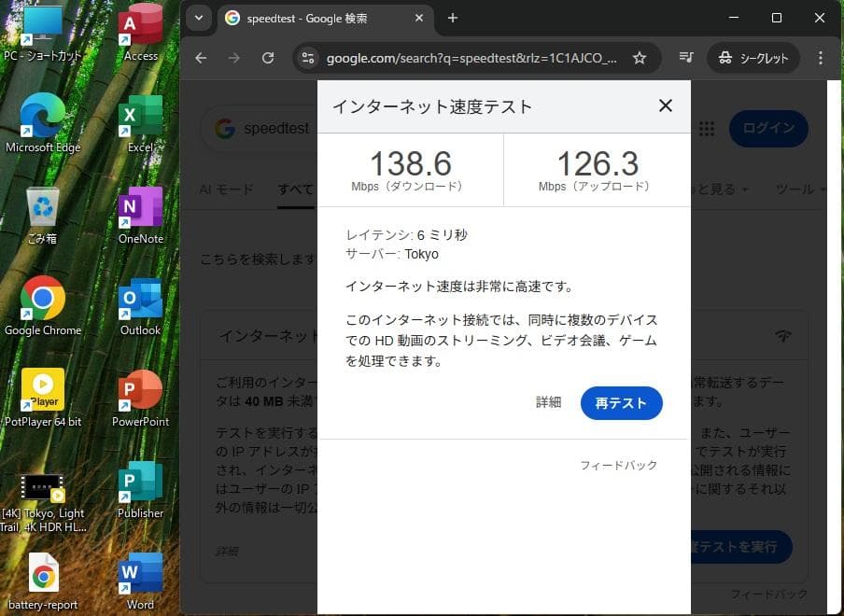Open the ごみ箱 Recycle Bin
The width and height of the screenshot is (844, 616).
click(43, 207)
